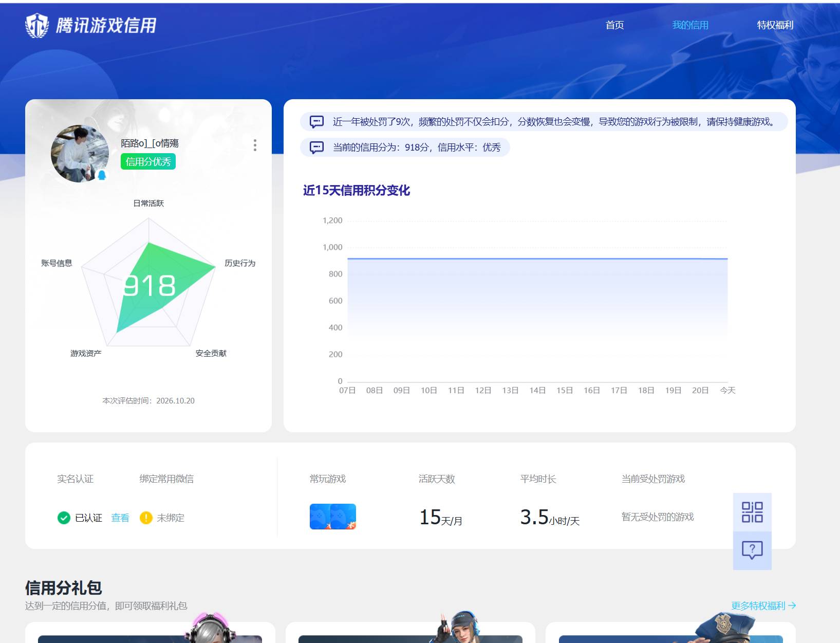Click the 14日 label on chart axis
This screenshot has height=643, width=840.
[x=537, y=391]
